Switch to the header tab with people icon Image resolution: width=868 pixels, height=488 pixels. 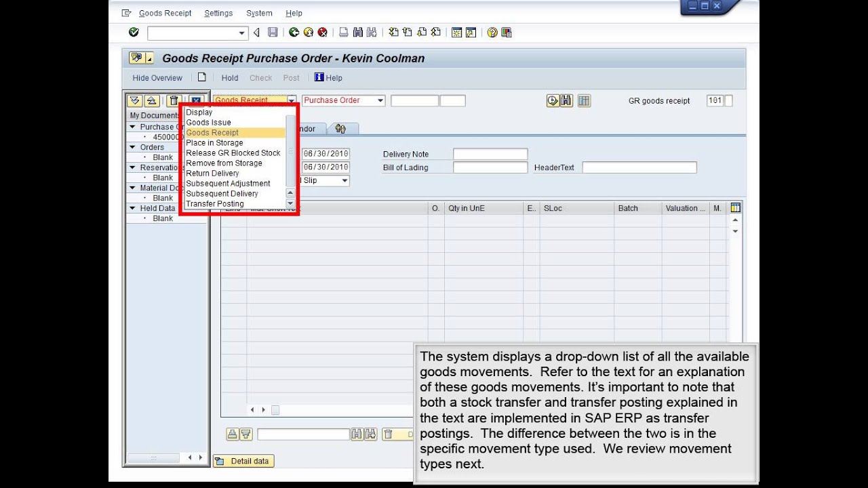coord(341,129)
